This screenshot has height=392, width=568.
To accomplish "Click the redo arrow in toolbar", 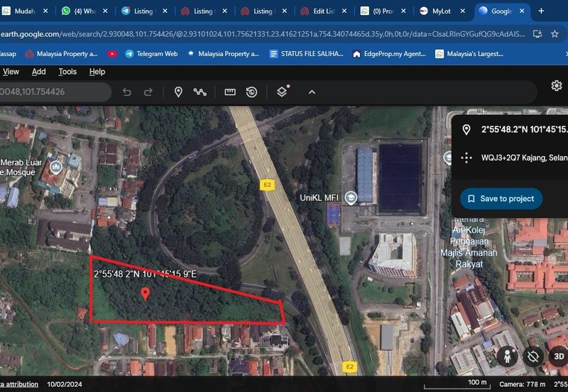I will [148, 92].
